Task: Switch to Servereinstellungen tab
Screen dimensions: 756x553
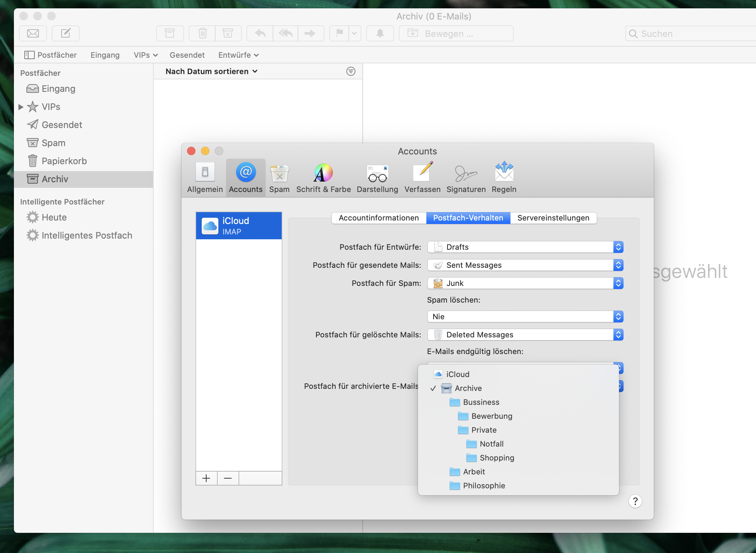Action: [553, 218]
